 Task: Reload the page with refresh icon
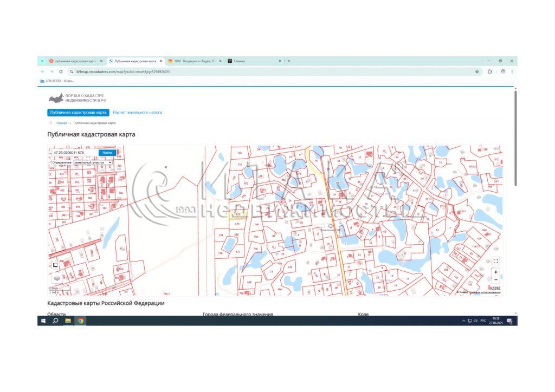click(61, 72)
